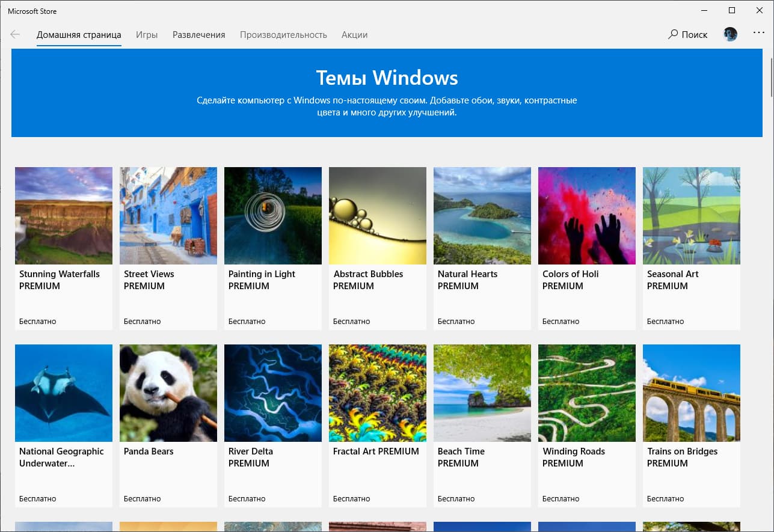View the National Geographic Underwater theme
The height and width of the screenshot is (532, 774).
[63, 393]
